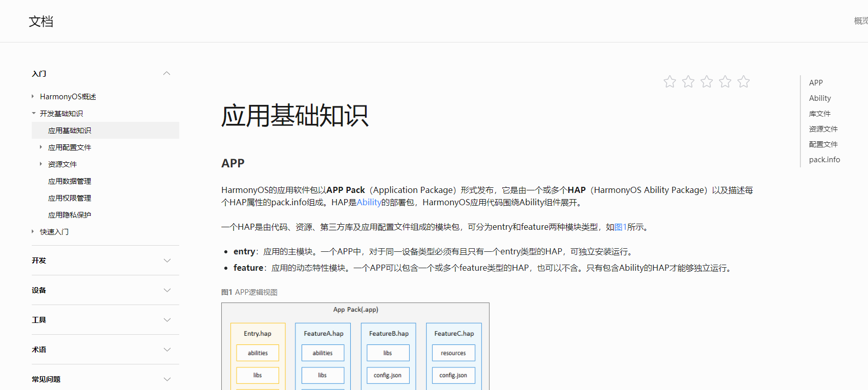The image size is (868, 390).
Task: Expand the HarmonyOS概述 tree arrow
Action: pyautogui.click(x=33, y=96)
